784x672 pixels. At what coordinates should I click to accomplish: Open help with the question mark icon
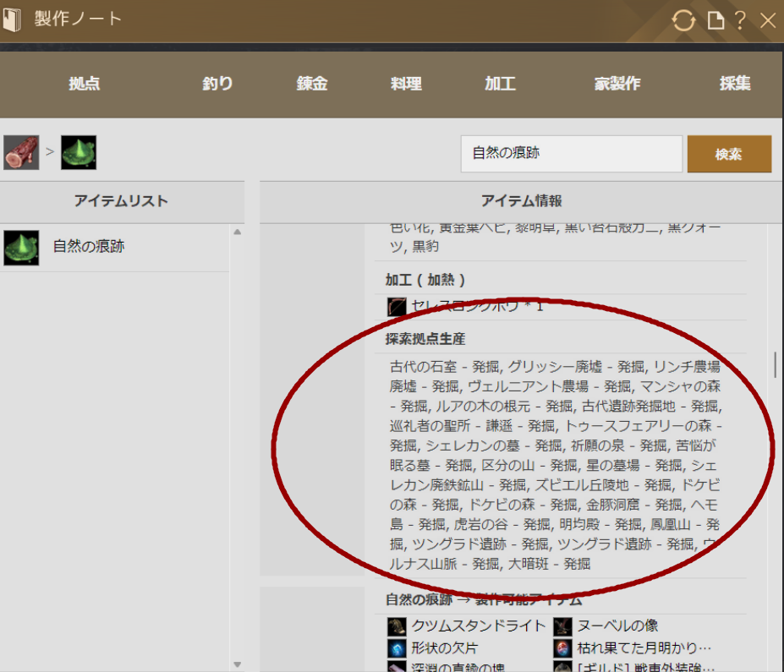point(741,21)
